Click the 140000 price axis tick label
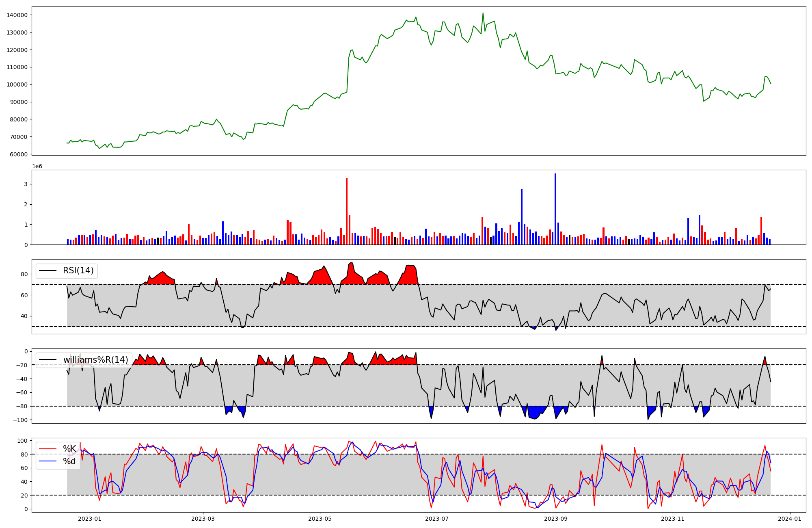This screenshot has width=812, height=528. tap(17, 15)
